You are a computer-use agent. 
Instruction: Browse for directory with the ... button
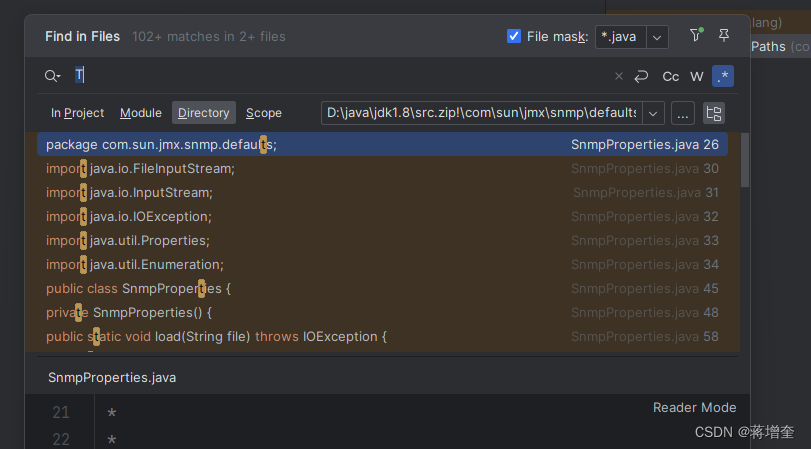683,113
